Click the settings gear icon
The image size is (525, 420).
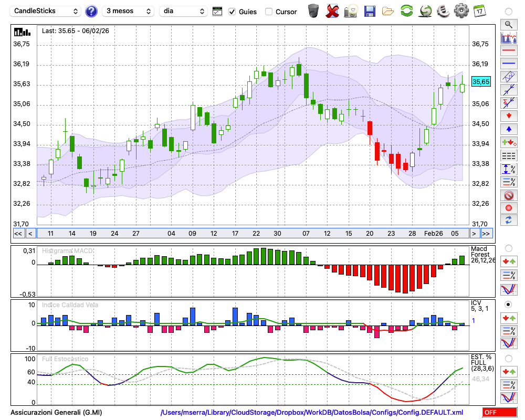(x=461, y=10)
